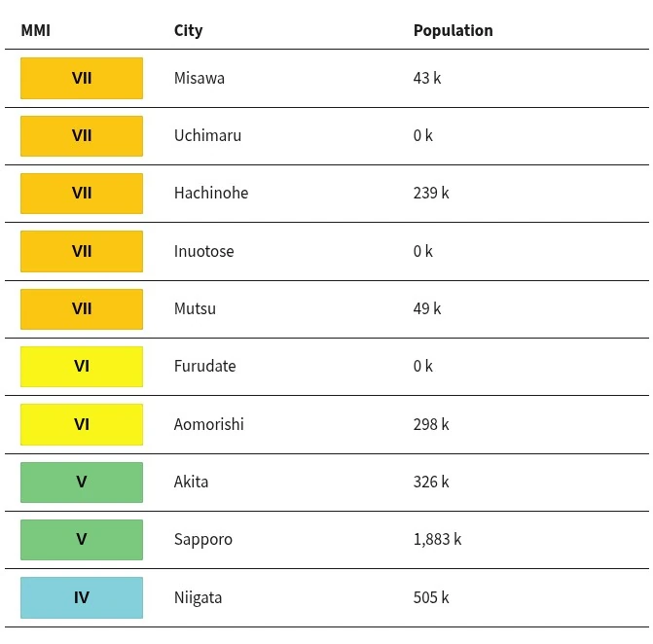Click the Uchimaru city name
The height and width of the screenshot is (644, 653).
(x=207, y=135)
